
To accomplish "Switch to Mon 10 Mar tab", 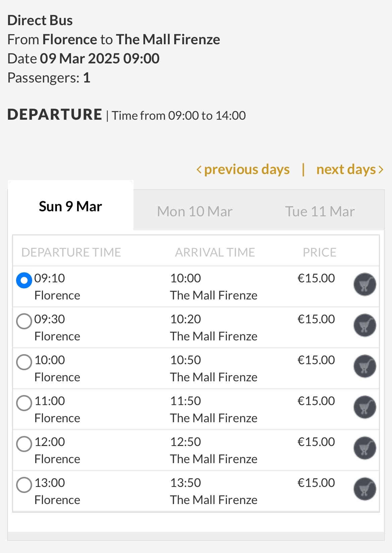I will [x=195, y=211].
